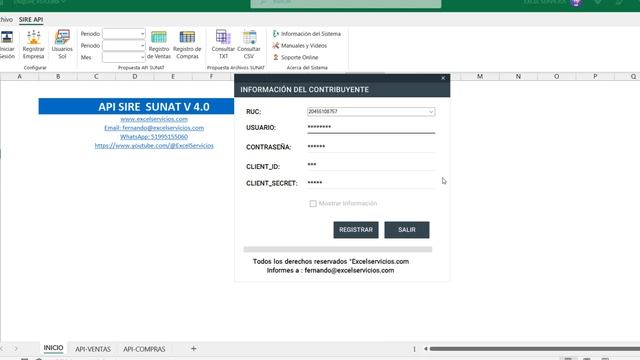Open the YouTube ExcelServicios link

pos(154,146)
